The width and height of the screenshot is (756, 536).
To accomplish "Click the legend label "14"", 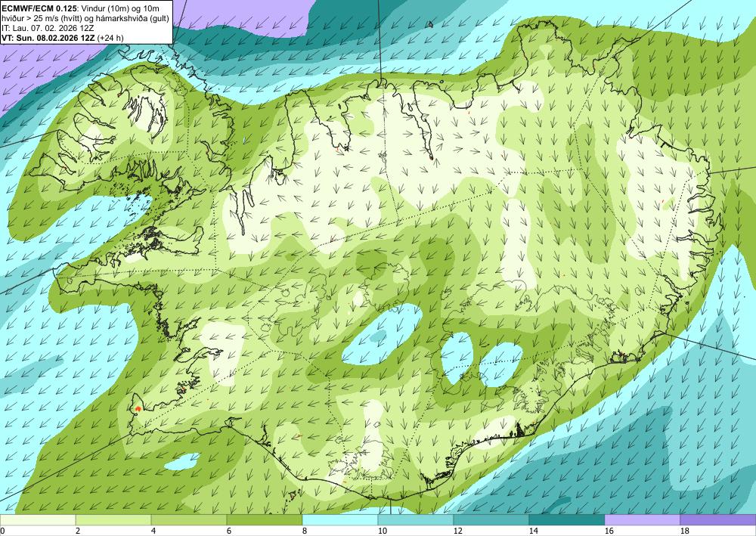I will 534,531.
